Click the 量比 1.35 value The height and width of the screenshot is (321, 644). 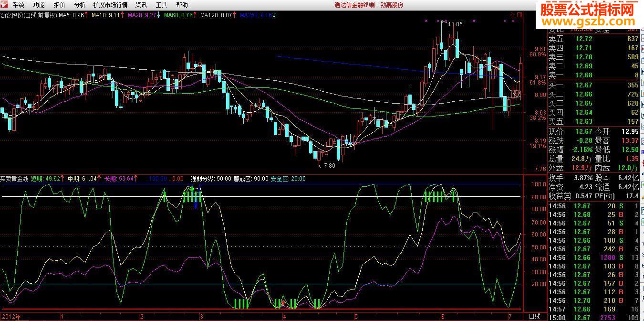click(632, 159)
